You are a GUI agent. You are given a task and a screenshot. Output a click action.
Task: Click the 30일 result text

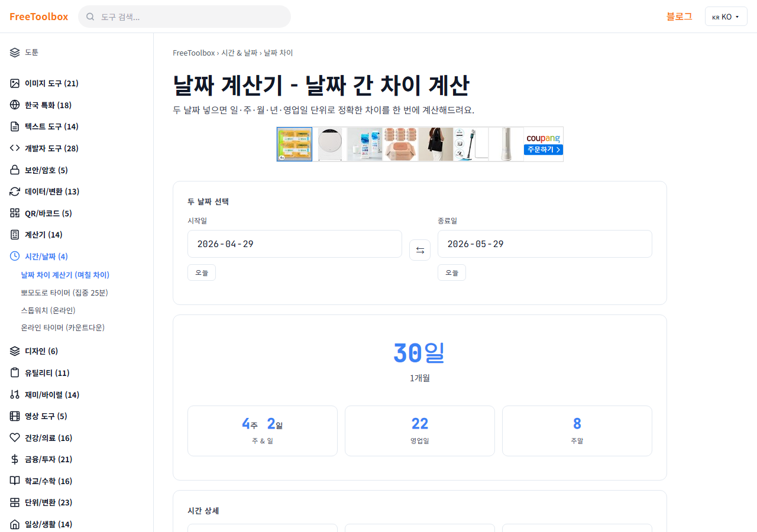(x=419, y=352)
